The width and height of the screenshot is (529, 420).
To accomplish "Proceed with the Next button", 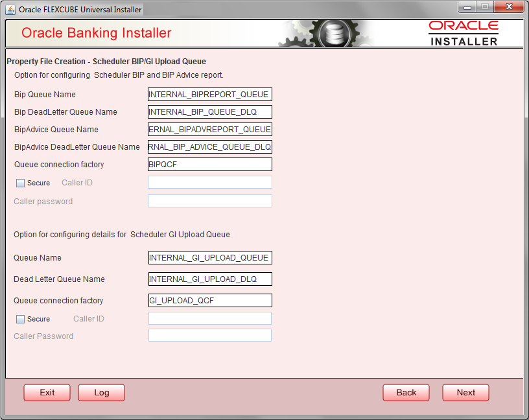I will (x=465, y=393).
